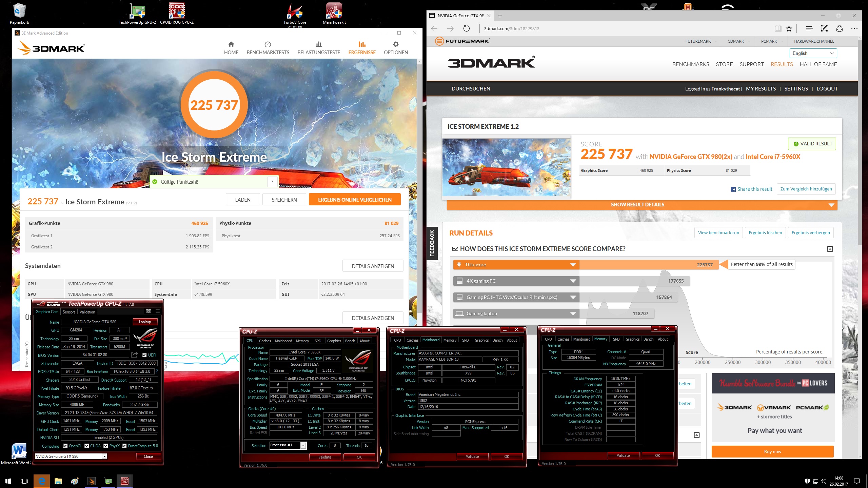Click Share this result link
The image size is (868, 488).
click(751, 189)
